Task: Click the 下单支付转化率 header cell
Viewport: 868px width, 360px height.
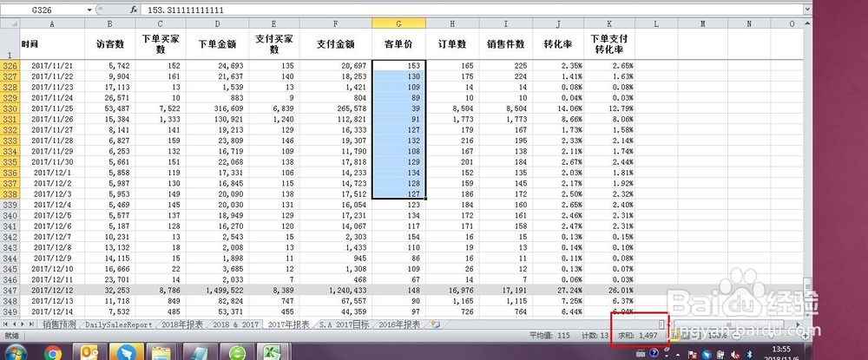Action: [x=609, y=43]
